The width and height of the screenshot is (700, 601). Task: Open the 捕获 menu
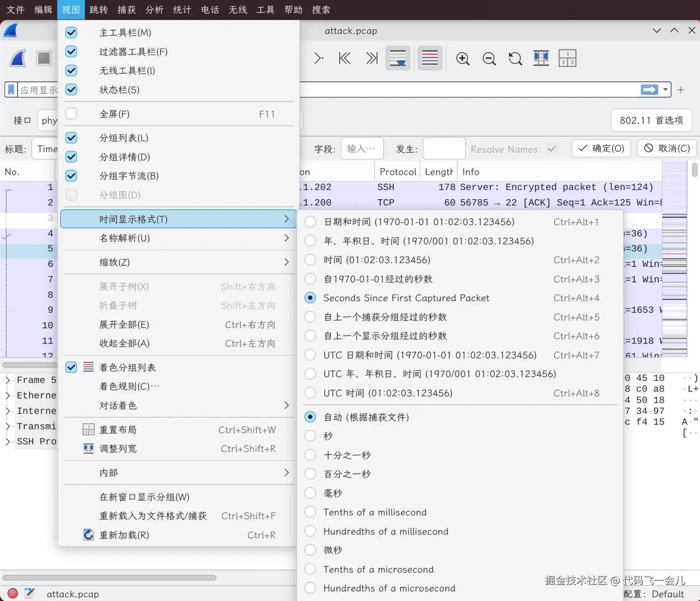point(127,10)
